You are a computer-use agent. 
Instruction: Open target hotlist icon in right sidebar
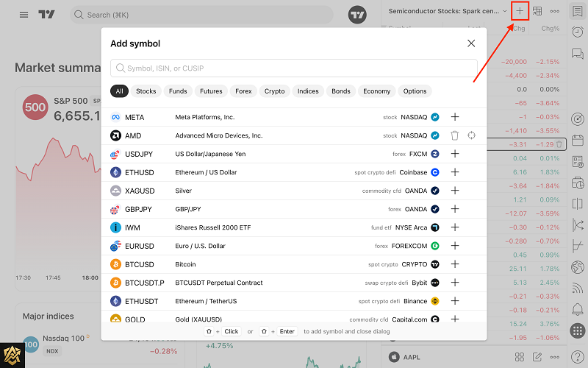578,119
